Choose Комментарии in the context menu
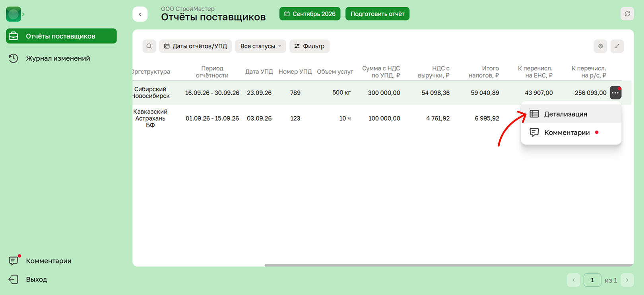Viewport: 644px width, 295px height. (x=571, y=133)
